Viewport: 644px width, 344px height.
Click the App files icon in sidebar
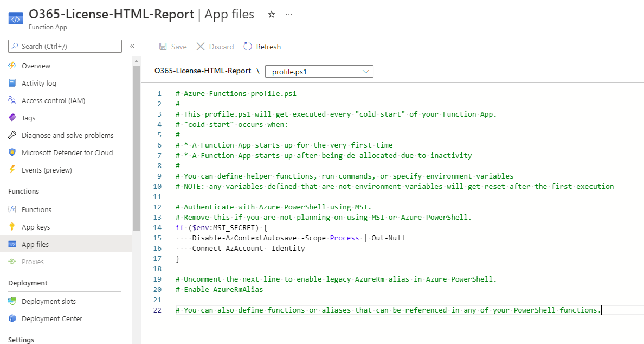[x=12, y=244]
